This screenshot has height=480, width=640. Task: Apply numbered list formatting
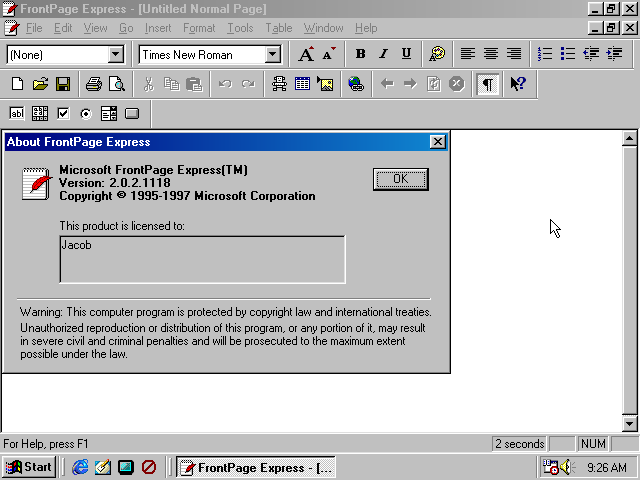click(545, 54)
